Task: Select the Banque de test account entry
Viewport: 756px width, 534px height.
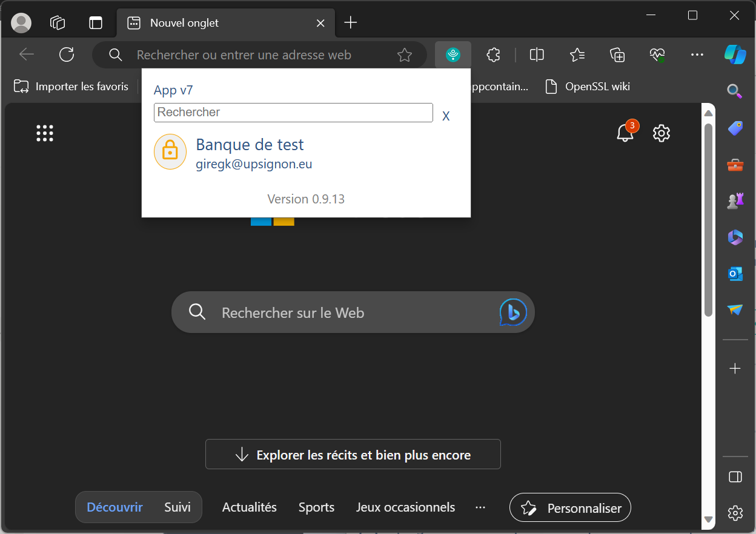Action: click(250, 153)
